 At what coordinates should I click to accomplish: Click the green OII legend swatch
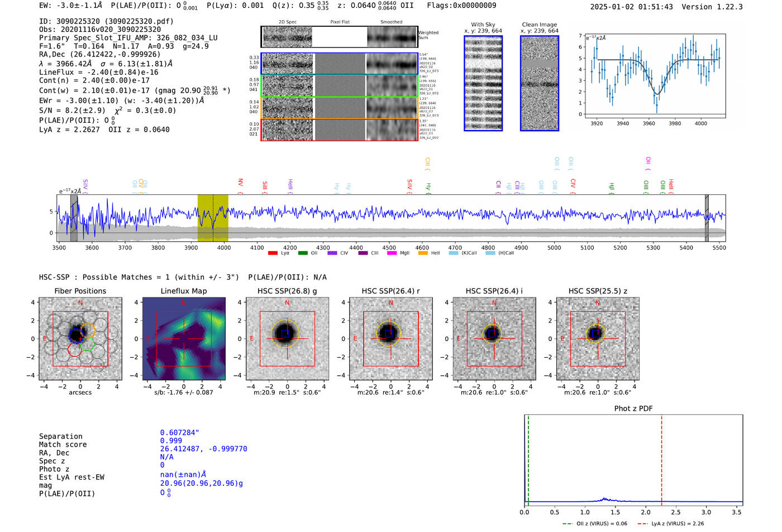(x=302, y=253)
